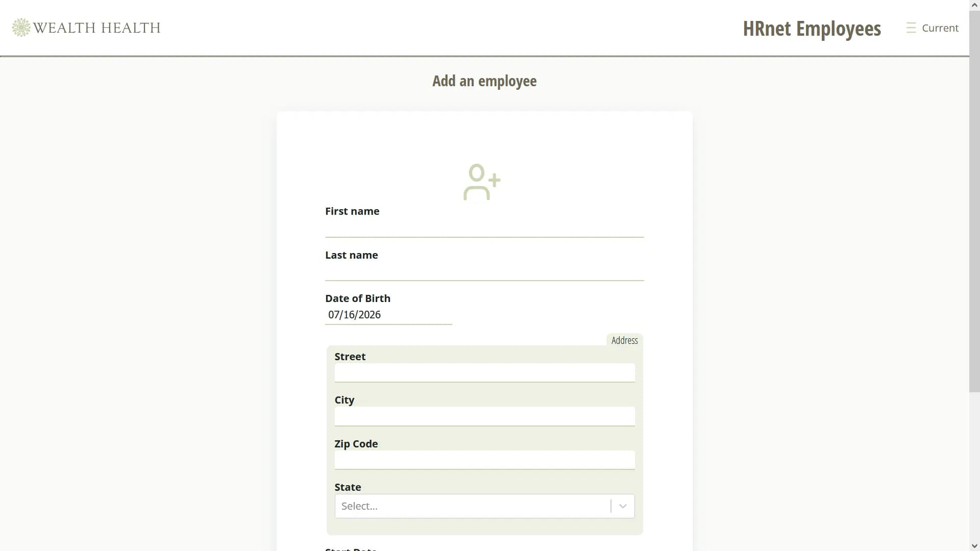Click into the City input field
Screen dimensions: 980x551
484,416
